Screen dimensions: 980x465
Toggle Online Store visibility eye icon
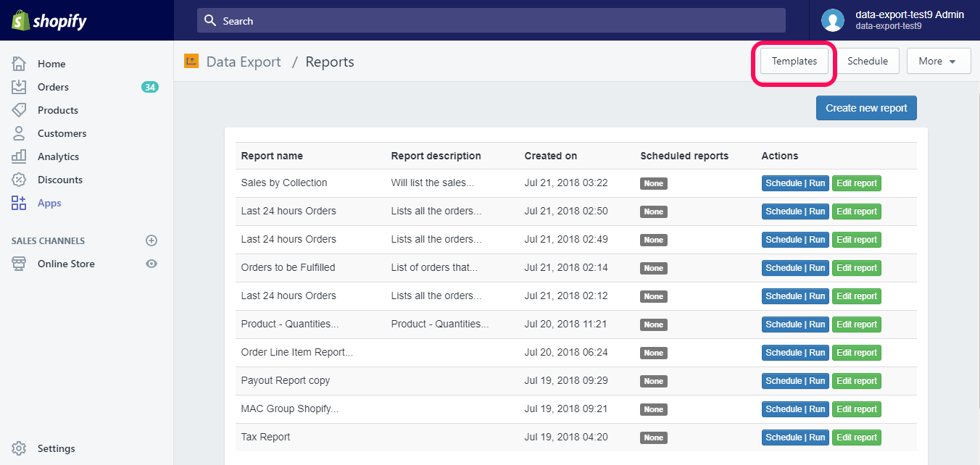pyautogui.click(x=151, y=264)
